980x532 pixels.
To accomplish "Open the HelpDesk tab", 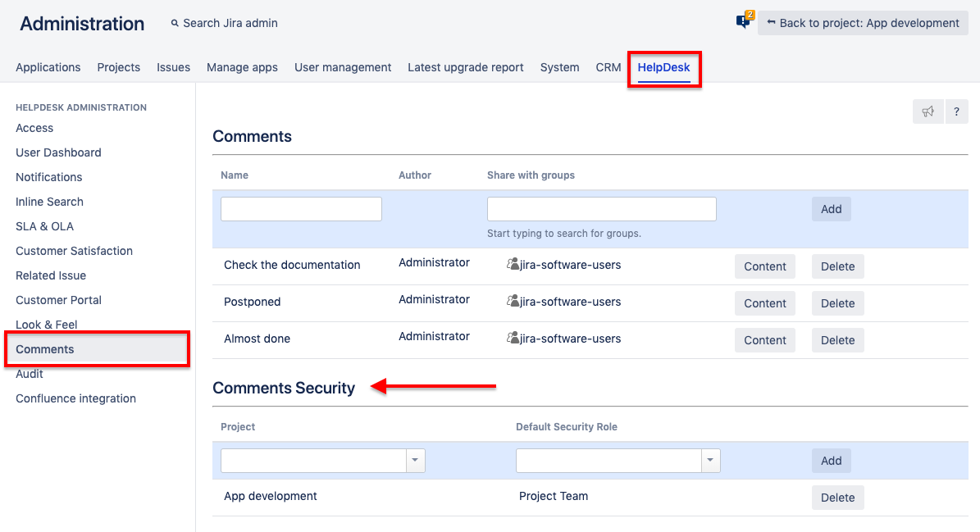I will pos(664,67).
